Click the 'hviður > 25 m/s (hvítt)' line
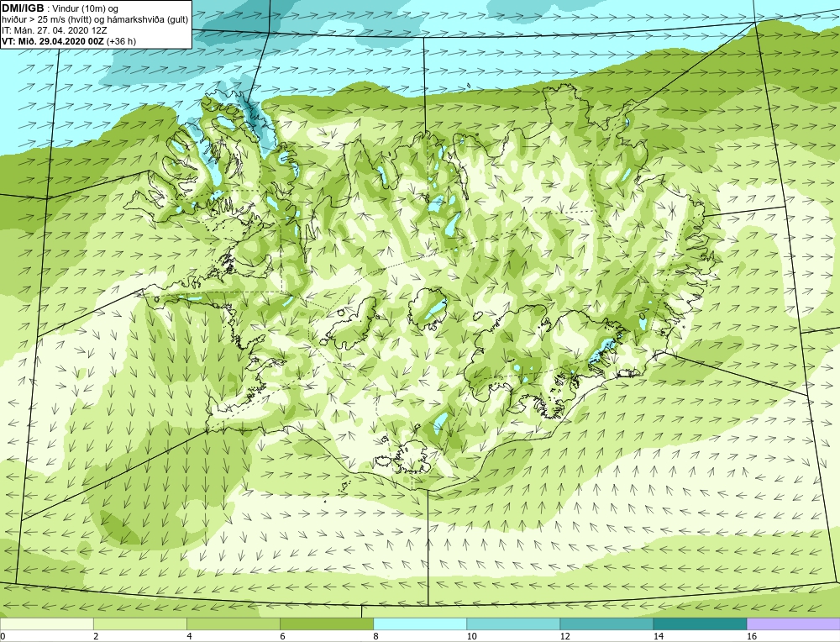 pyautogui.click(x=45, y=20)
